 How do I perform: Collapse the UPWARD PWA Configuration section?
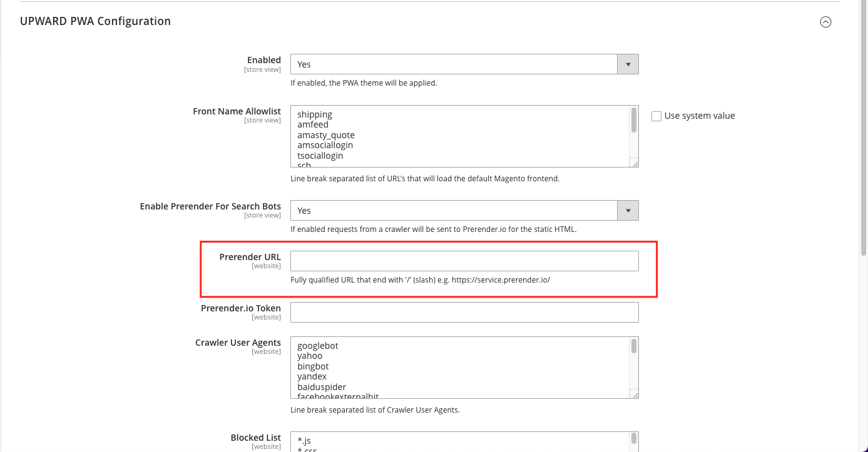tap(825, 22)
